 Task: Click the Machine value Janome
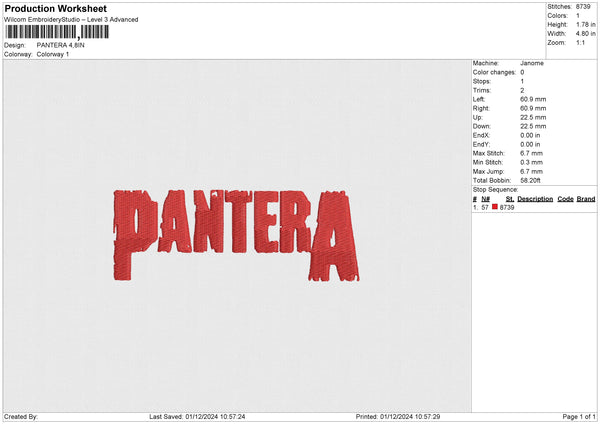click(x=532, y=63)
